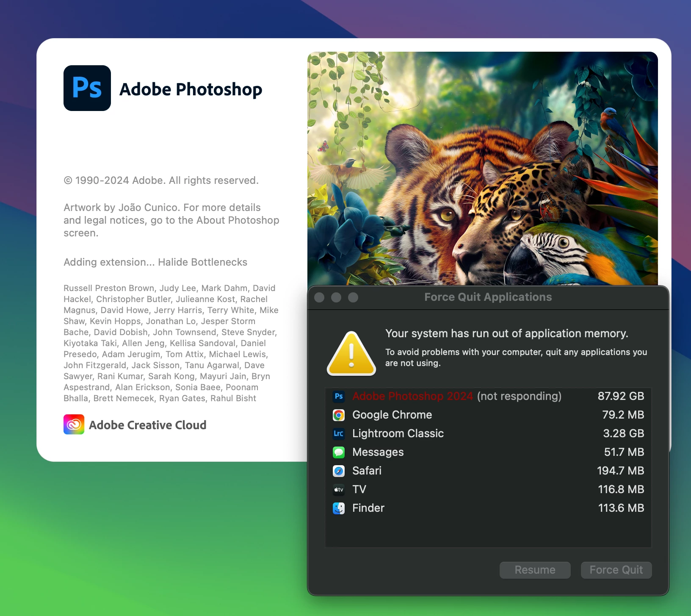Viewport: 691px width, 616px height.
Task: Click the Resume button
Action: click(x=535, y=570)
